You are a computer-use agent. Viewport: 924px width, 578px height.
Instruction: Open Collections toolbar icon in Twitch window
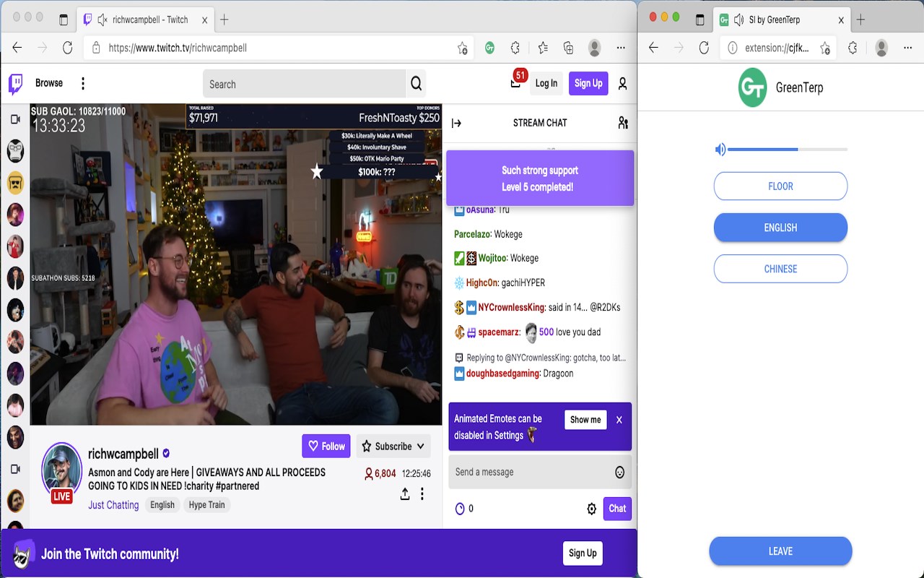(569, 48)
